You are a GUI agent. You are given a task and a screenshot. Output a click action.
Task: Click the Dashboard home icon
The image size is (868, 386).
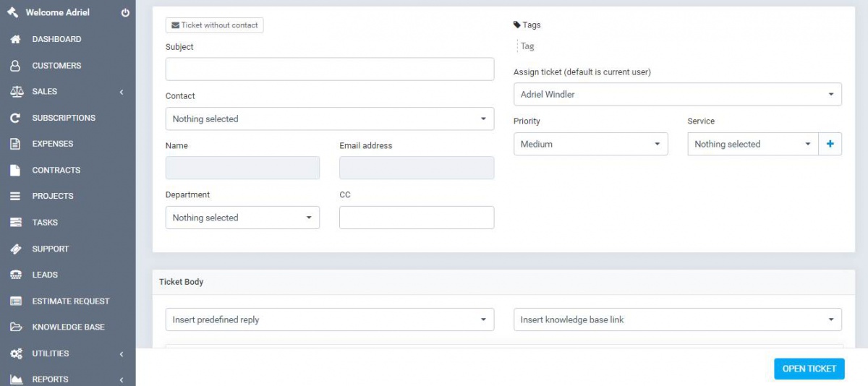pos(15,39)
